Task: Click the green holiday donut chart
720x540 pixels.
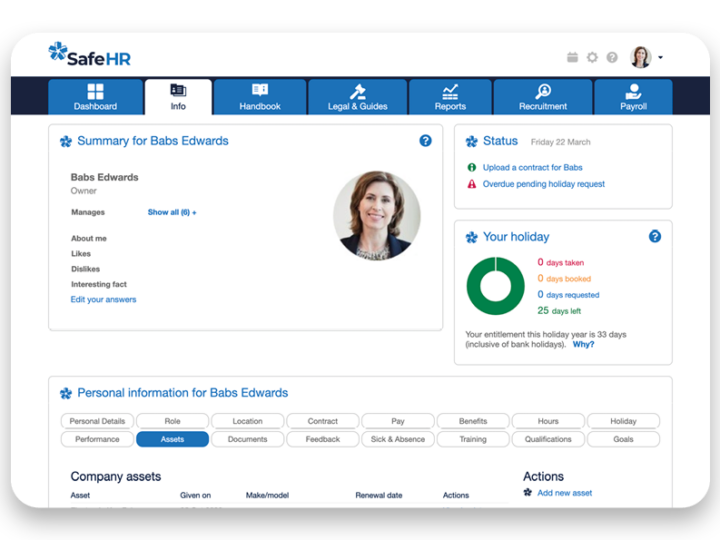Action: pos(495,287)
